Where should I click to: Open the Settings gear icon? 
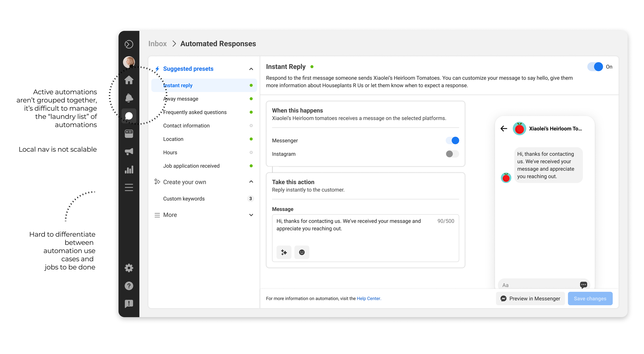click(x=129, y=268)
